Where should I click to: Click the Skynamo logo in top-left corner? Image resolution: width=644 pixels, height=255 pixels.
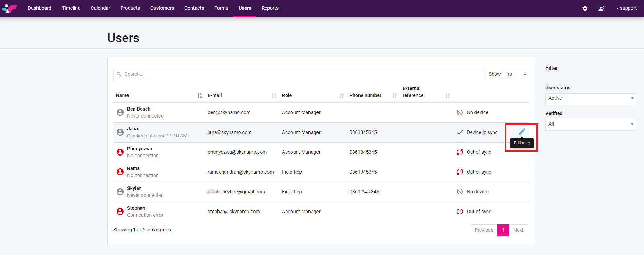[9, 8]
